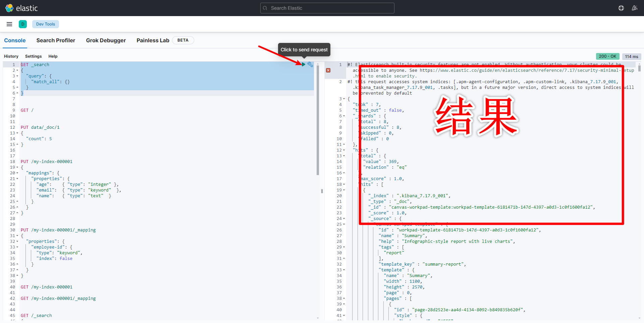Click the red warning marker in the response gutter
The height and width of the screenshot is (323, 644).
pyautogui.click(x=328, y=70)
